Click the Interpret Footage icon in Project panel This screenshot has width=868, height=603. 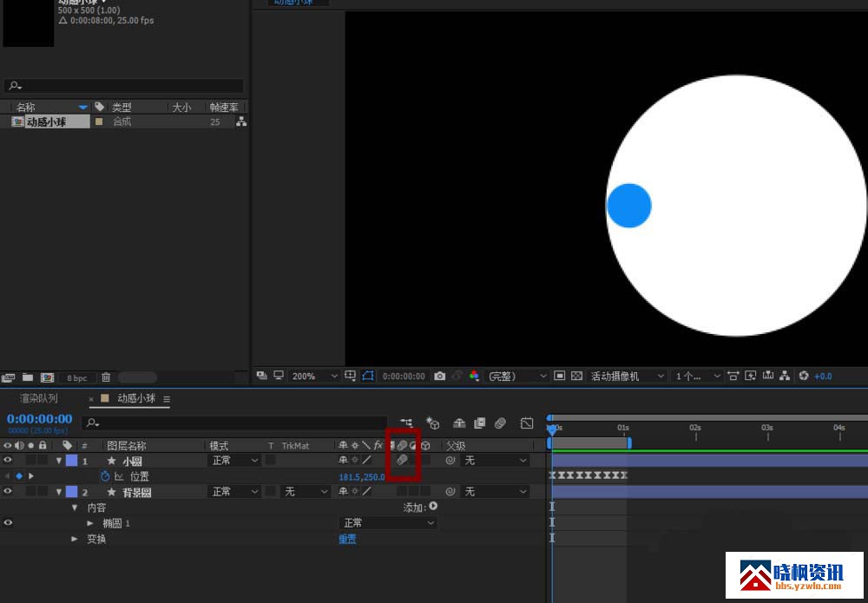[x=8, y=377]
